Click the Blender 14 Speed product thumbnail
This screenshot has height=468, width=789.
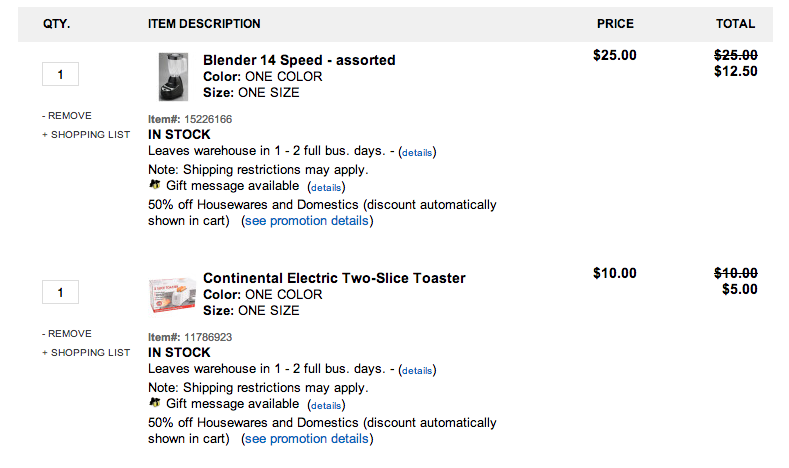point(173,77)
